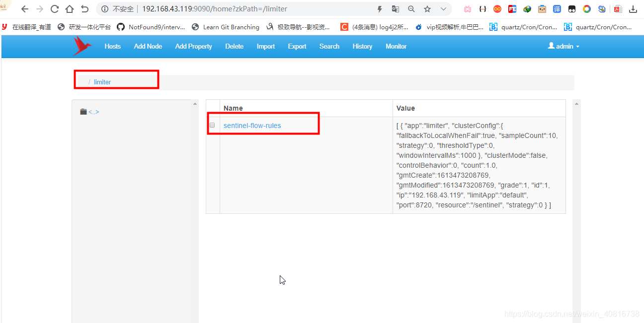
Task: Click the page scrollbar up arrow
Action: point(576,104)
